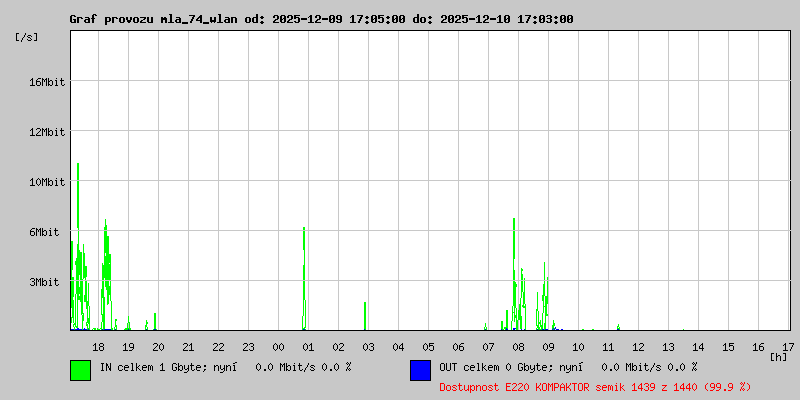Click the hour 02 x-axis label

click(x=339, y=347)
